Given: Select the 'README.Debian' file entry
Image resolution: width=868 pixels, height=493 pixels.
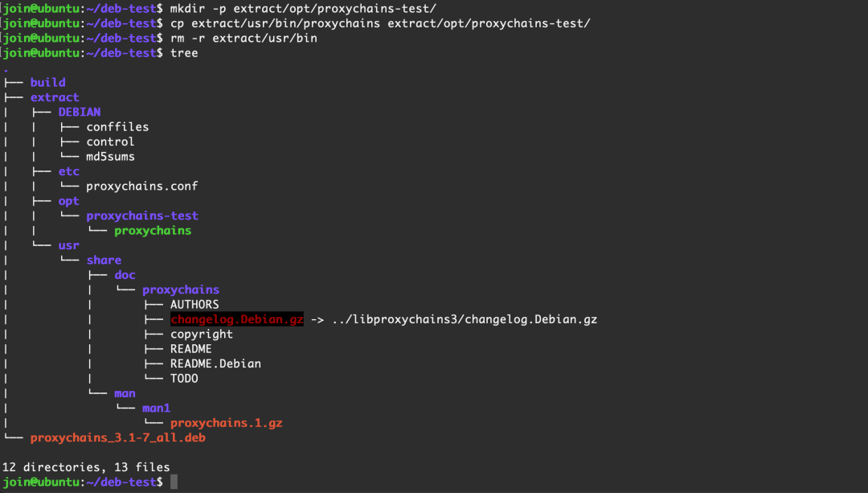Looking at the screenshot, I should [x=215, y=364].
